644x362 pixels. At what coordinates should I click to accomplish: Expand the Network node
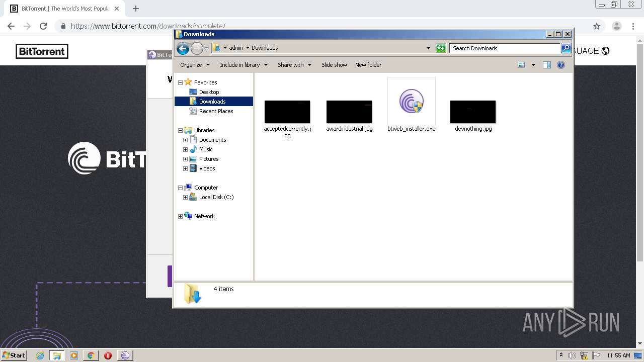180,216
